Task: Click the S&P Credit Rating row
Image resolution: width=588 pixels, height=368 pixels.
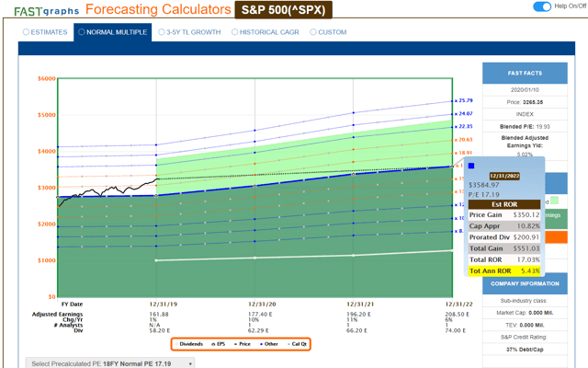Action: pos(525,338)
